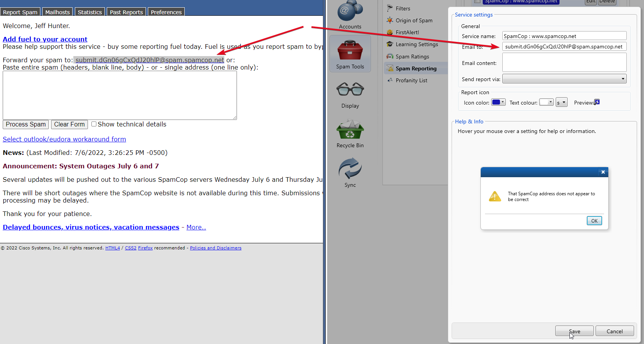This screenshot has height=344, width=644.
Task: Open the Firefox footer link
Action: click(x=145, y=248)
